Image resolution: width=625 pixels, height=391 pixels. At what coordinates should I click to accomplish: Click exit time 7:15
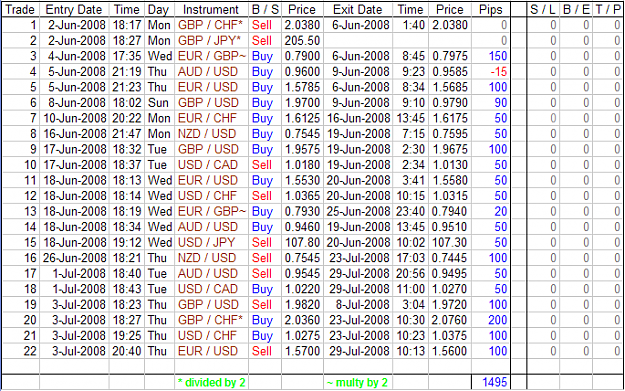click(413, 134)
